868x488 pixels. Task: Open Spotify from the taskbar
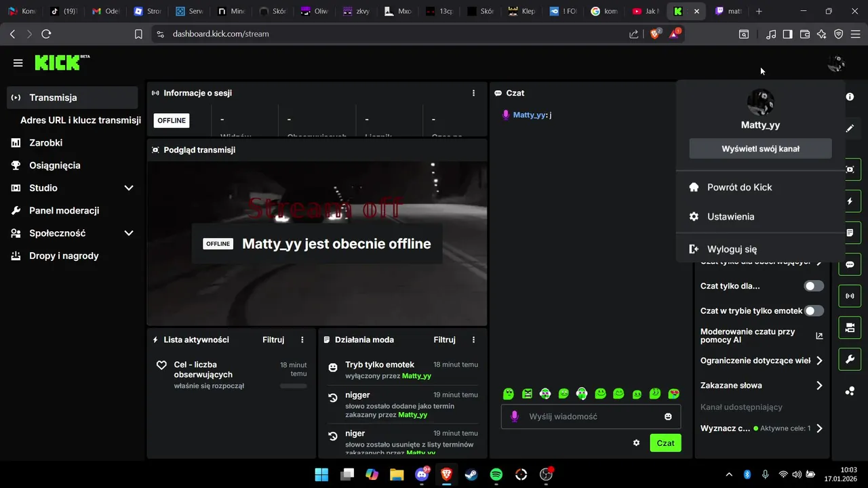coord(496,474)
